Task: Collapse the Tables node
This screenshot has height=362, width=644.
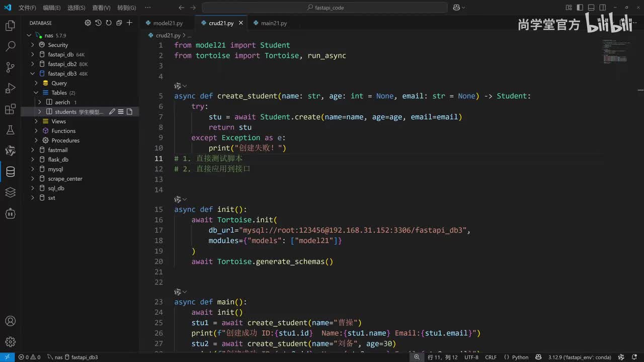Action: (x=36, y=93)
